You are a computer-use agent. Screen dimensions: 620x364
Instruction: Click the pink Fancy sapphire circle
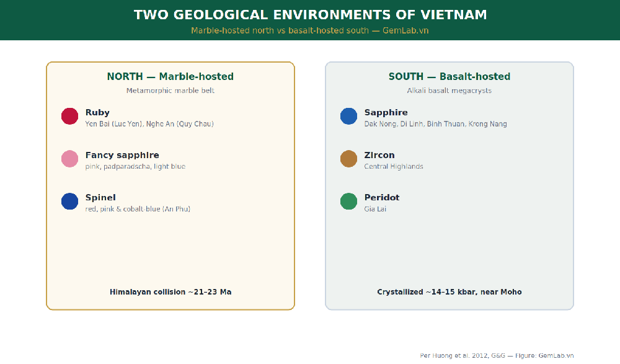coord(69,159)
